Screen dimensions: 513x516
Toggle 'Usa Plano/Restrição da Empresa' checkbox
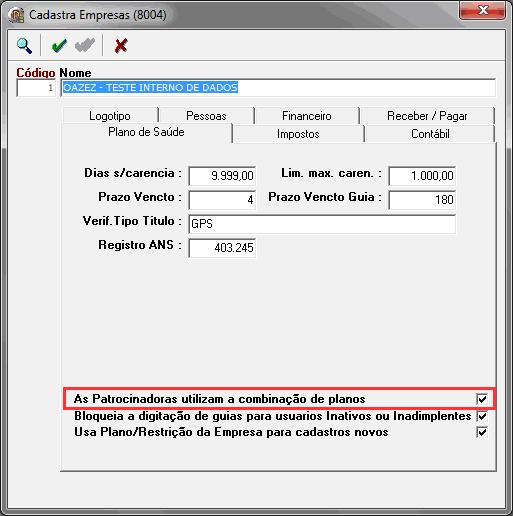[x=482, y=432]
